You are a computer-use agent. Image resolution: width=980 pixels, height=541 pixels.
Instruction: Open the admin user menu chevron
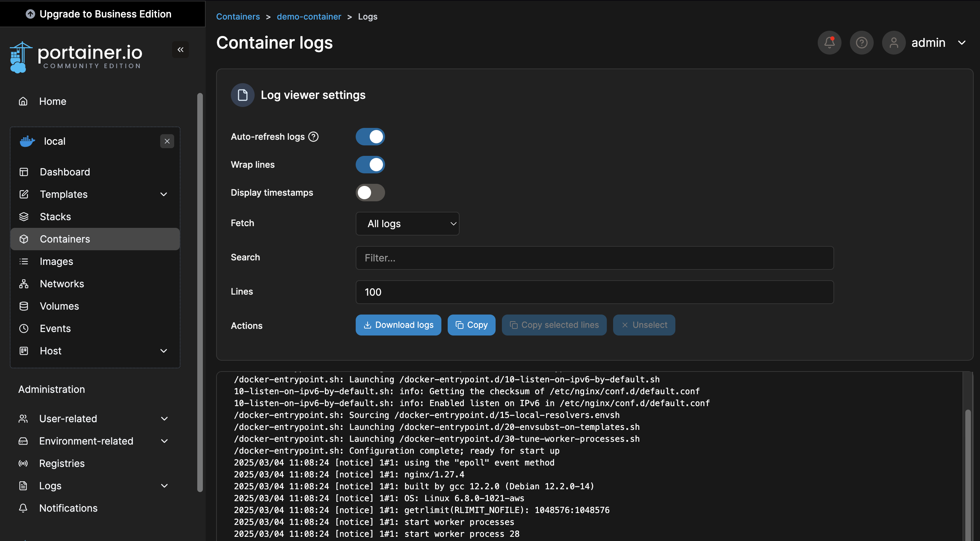point(961,43)
